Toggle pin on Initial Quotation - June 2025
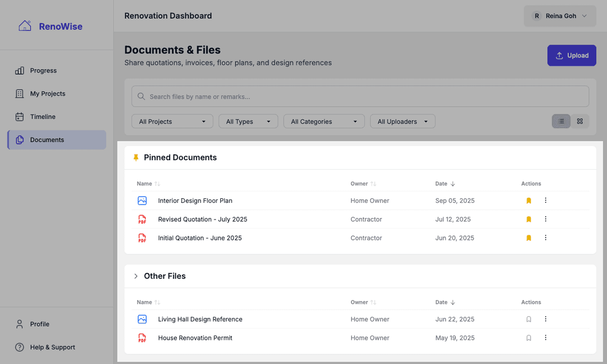This screenshot has width=607, height=364. point(528,238)
